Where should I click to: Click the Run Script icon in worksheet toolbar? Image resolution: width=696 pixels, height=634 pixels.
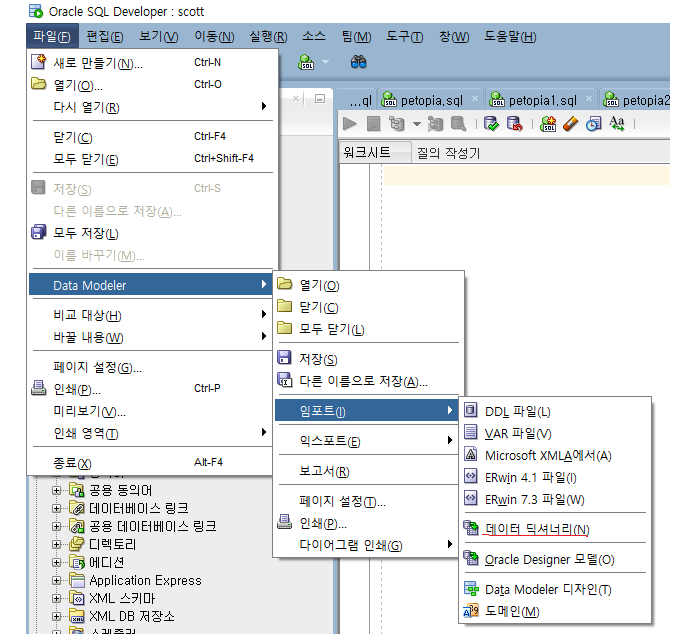pos(373,124)
